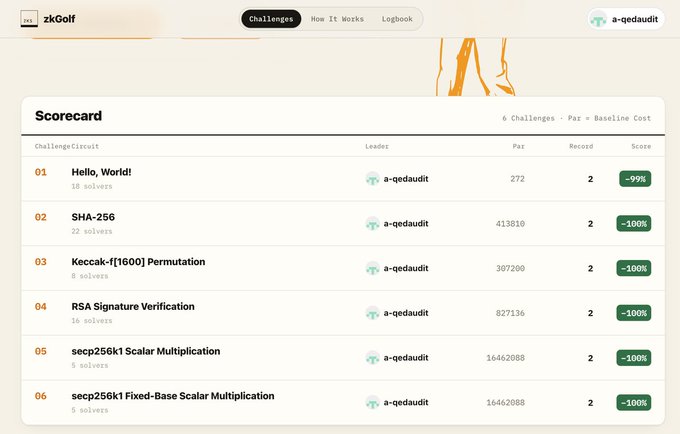
Task: Open secp256k1 Fixed-Base Scalar Multiplication challenge
Action: click(173, 396)
